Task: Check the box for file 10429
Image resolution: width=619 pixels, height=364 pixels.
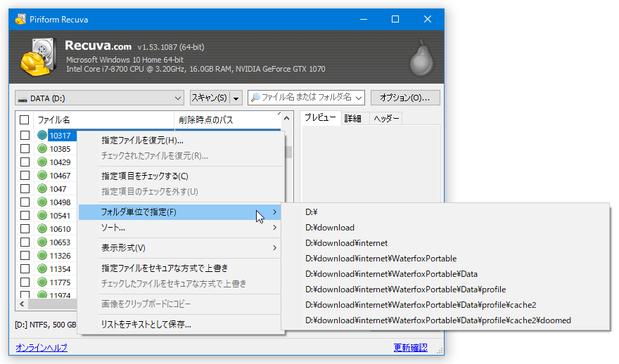Action: [x=25, y=162]
